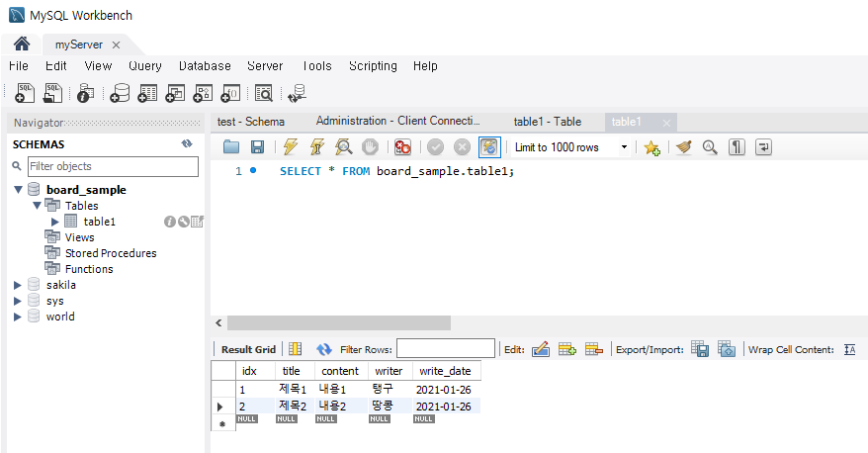The image size is (868, 453).
Task: Click the Filter objects search field
Action: 113,166
